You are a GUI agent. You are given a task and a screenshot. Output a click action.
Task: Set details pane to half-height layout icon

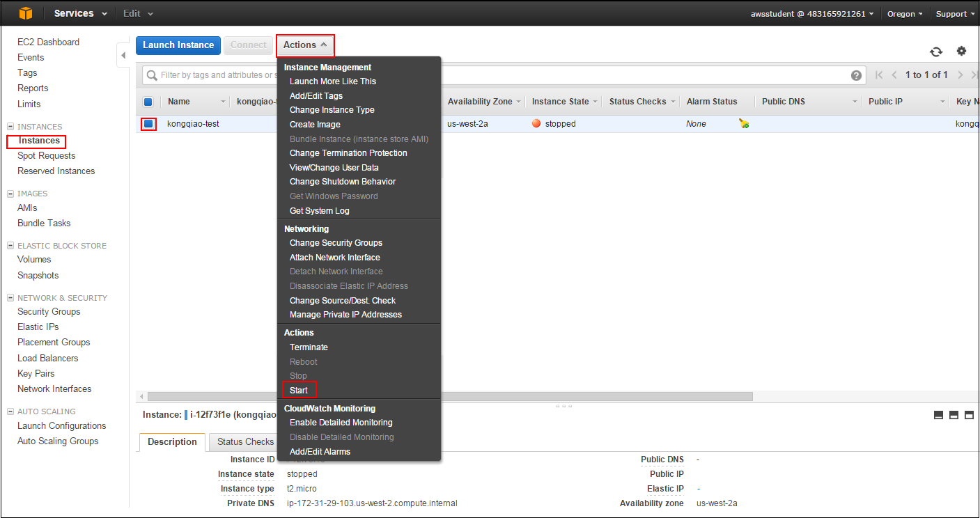point(954,415)
